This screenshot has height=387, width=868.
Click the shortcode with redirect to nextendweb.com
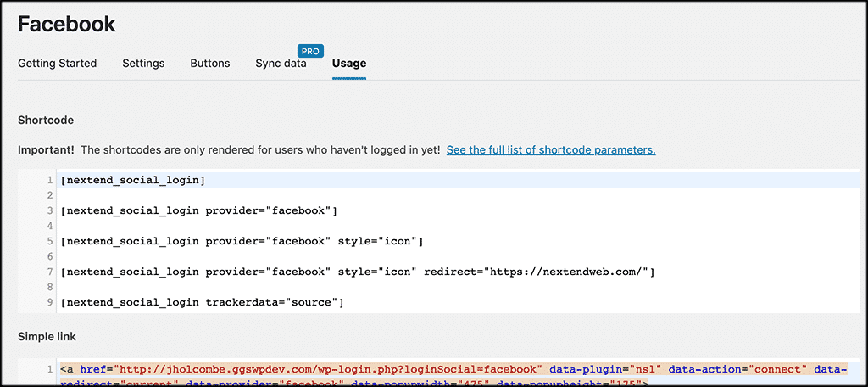click(358, 272)
